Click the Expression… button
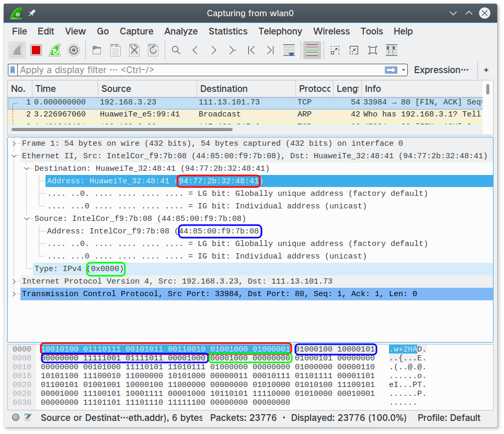 point(441,70)
